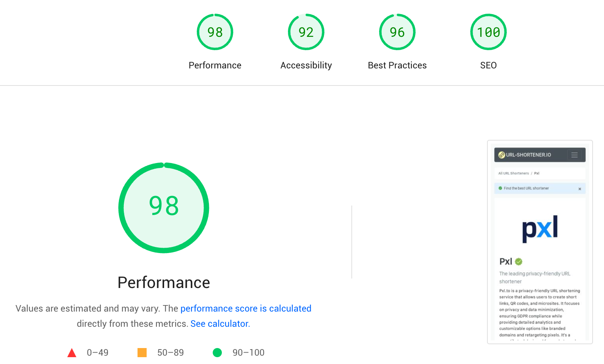Open the See calculator link
The width and height of the screenshot is (604, 364).
(x=220, y=324)
